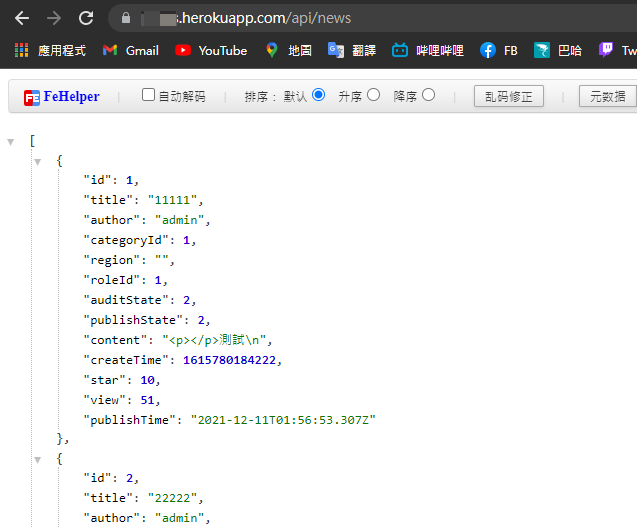The height and width of the screenshot is (527, 637).
Task: Focus the address bar with herokuapp.com/api/news
Action: [x=372, y=18]
